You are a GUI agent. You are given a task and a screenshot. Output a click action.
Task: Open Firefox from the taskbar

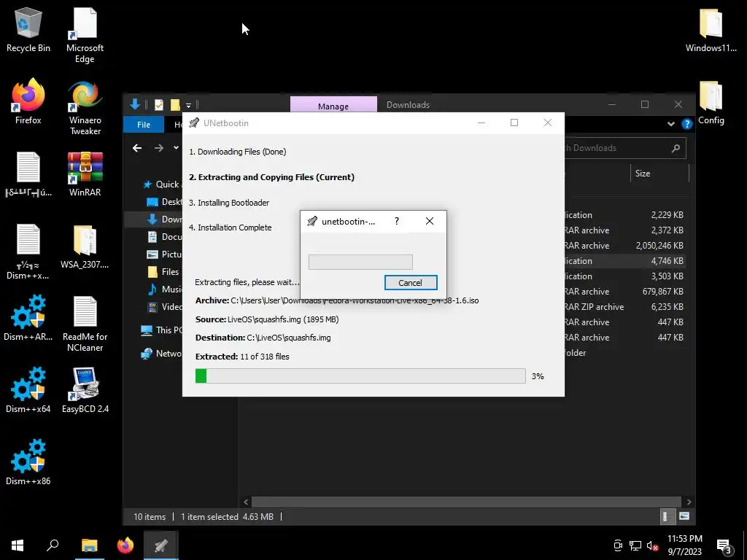click(125, 545)
